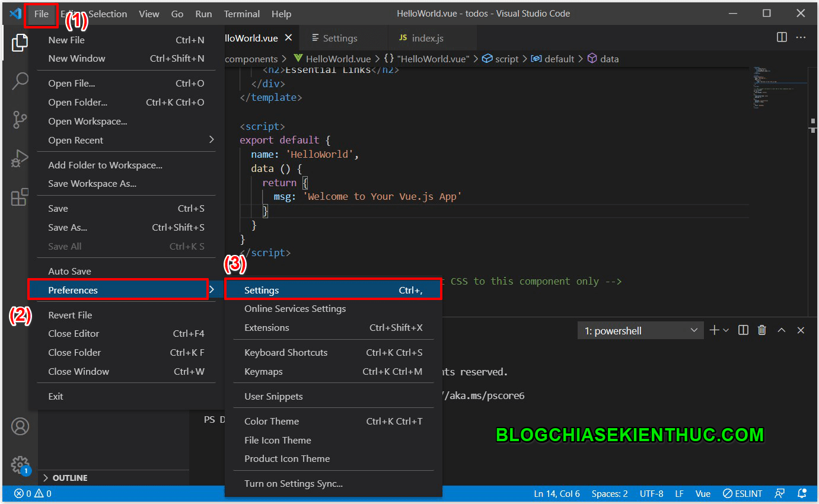Expand the OUTLINE section
Viewport: 819px width, 504px height.
(65, 477)
